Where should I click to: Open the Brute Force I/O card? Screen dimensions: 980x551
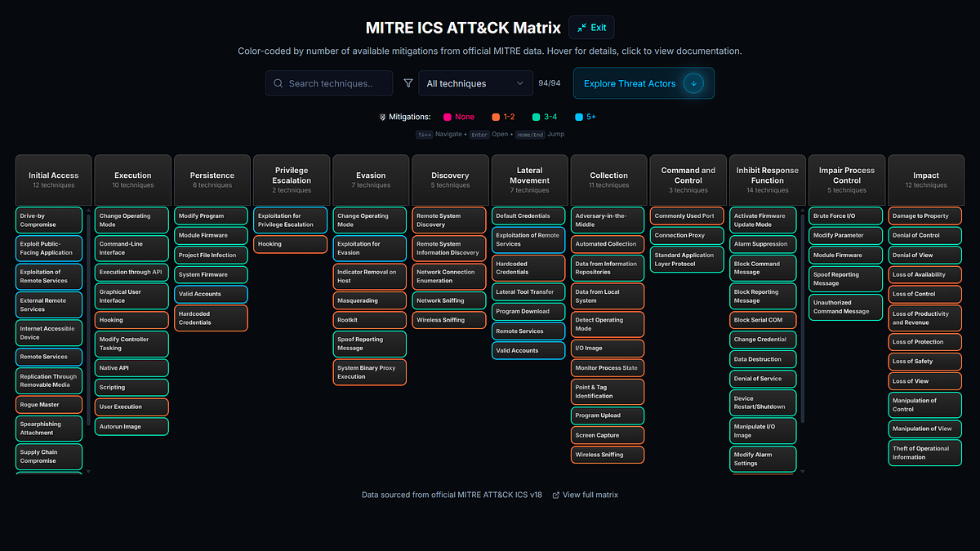point(846,216)
